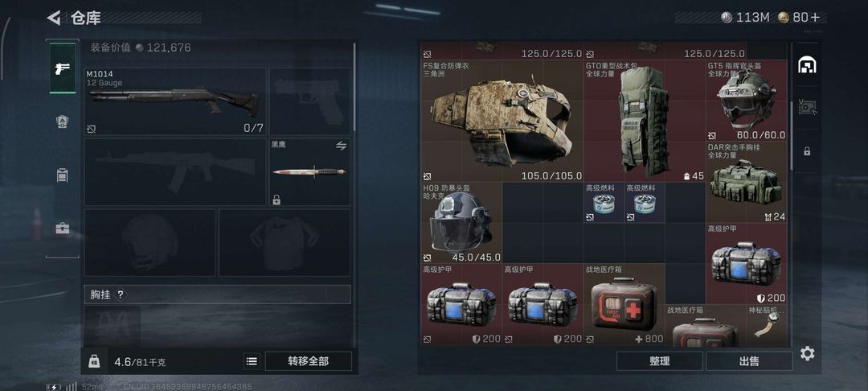868x391 pixels.
Task: Click the locked stash page padlock icon
Action: (x=807, y=150)
